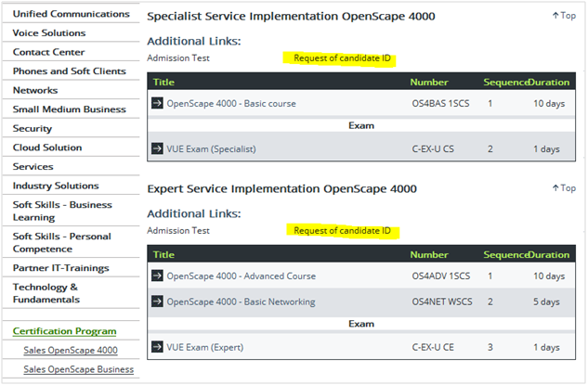588x385 pixels.
Task: Open Sales OpenScape 4000 sublink
Action: pos(71,350)
